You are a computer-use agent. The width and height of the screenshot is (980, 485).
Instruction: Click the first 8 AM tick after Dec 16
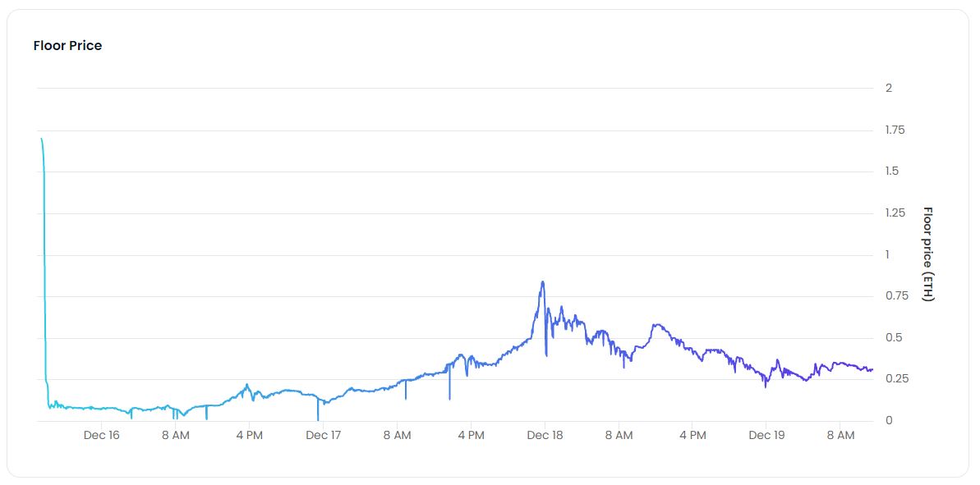pyautogui.click(x=175, y=435)
